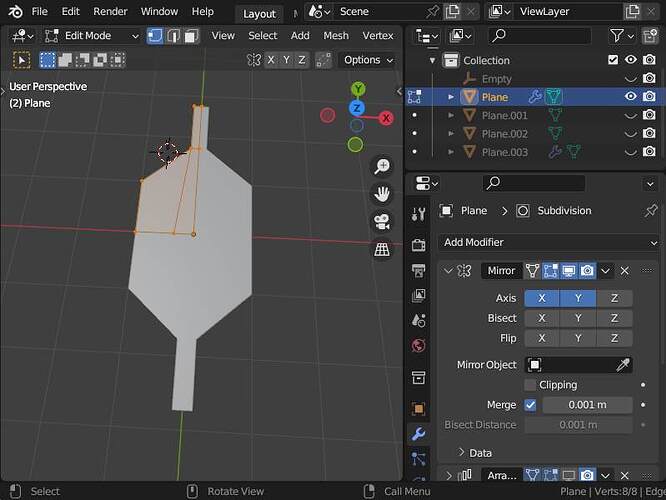Open the Render menu
The width and height of the screenshot is (666, 500).
[110, 11]
